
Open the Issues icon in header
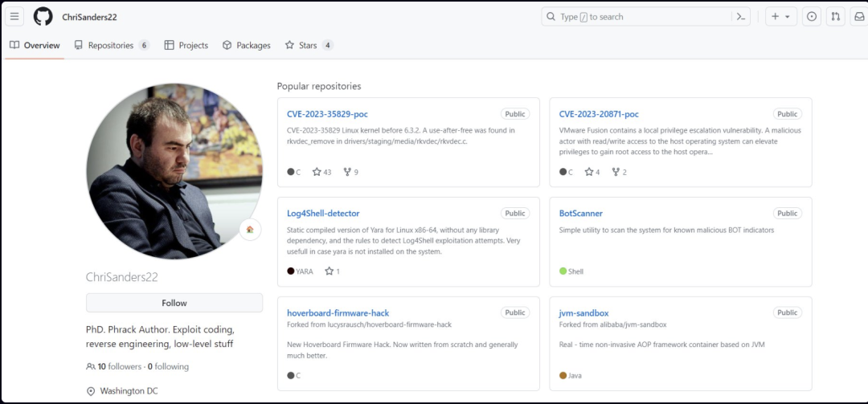coord(812,17)
